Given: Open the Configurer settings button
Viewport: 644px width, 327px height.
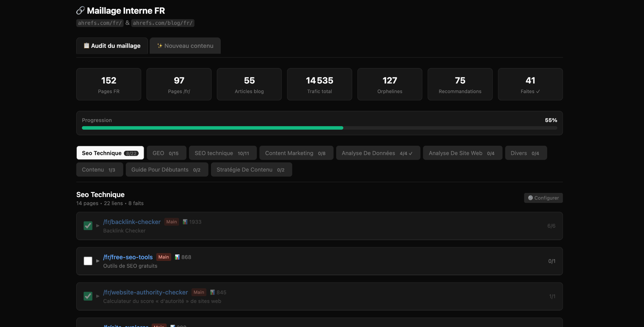Looking at the screenshot, I should [543, 198].
